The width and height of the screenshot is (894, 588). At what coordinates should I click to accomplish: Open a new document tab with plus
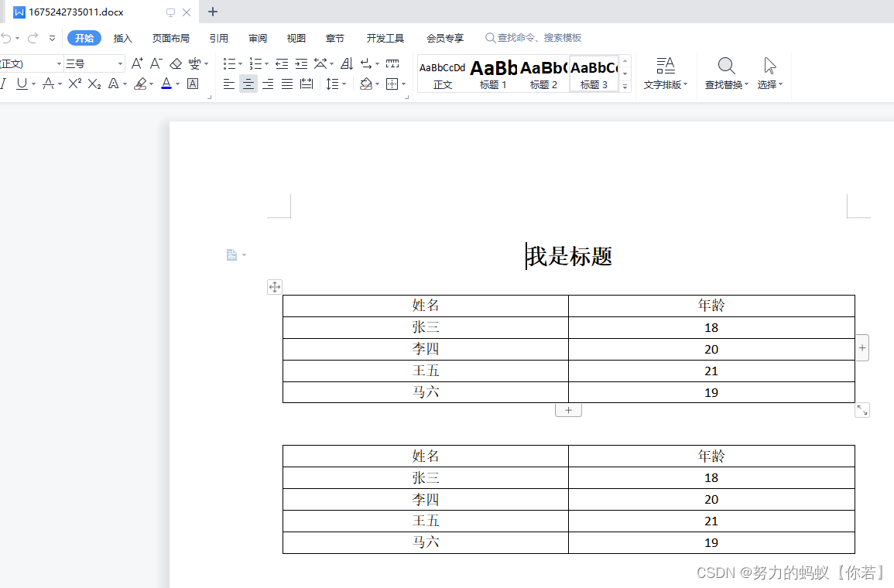point(213,12)
